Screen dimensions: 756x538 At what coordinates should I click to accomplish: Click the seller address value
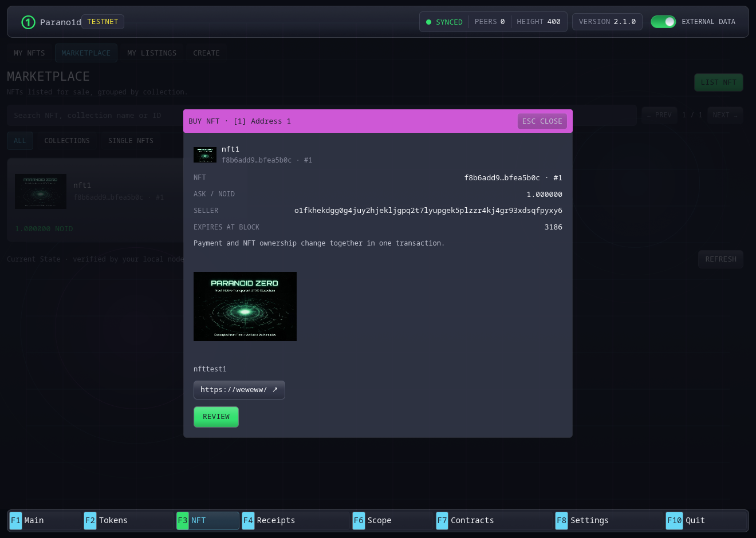(428, 211)
